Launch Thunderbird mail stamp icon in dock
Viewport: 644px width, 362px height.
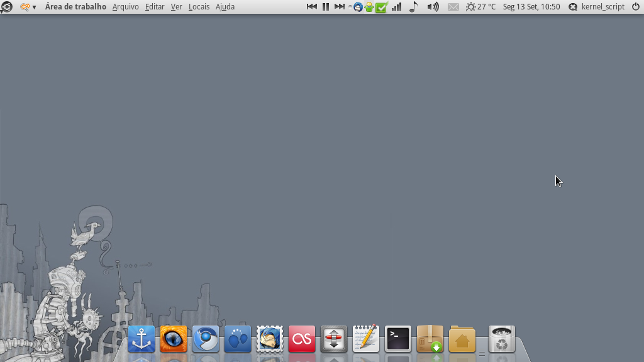(269, 339)
